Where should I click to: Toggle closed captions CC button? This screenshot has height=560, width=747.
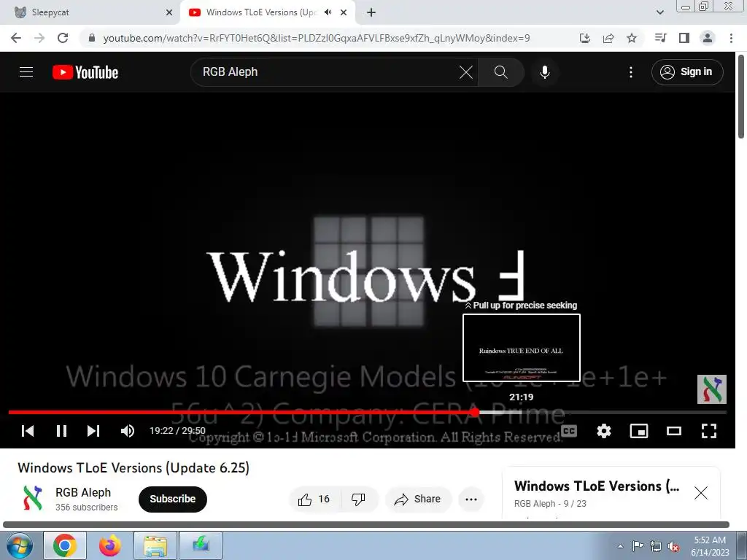(x=569, y=431)
